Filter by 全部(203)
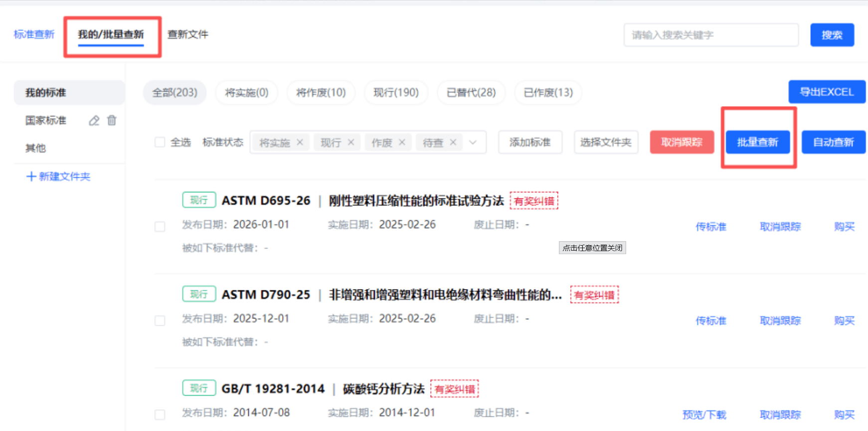 click(x=174, y=93)
